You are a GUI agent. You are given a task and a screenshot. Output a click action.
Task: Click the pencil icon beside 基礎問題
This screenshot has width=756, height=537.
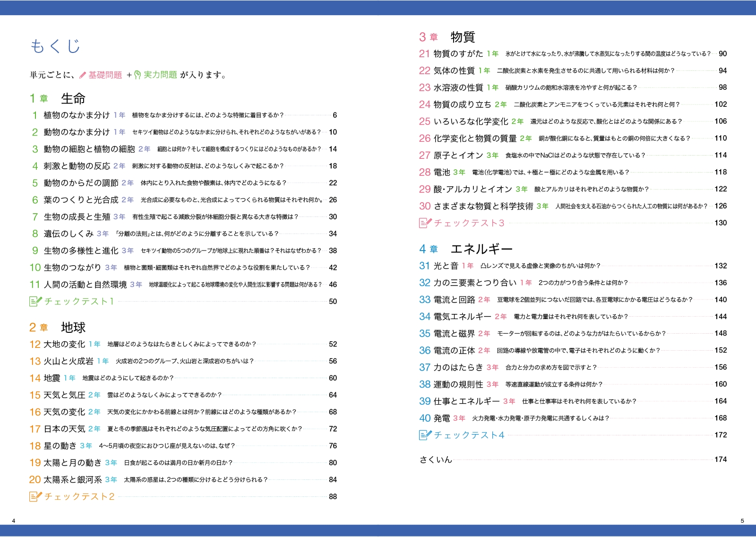pos(83,75)
